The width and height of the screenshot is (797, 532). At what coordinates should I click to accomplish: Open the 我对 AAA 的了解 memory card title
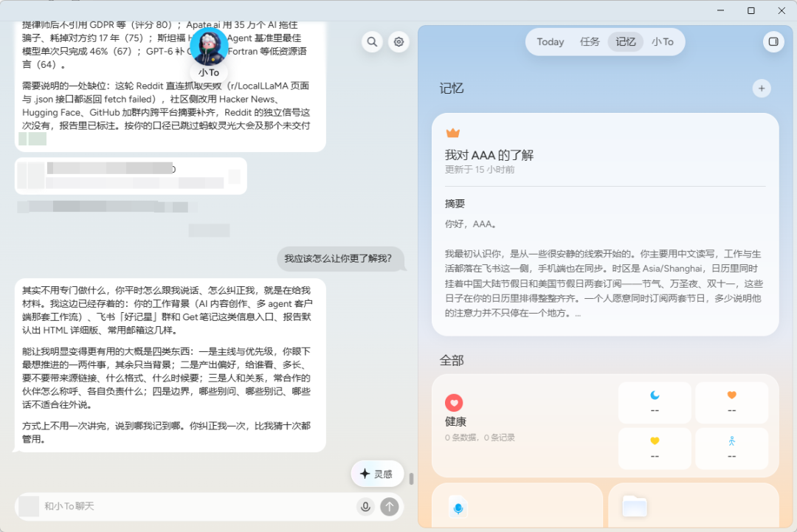(x=489, y=155)
